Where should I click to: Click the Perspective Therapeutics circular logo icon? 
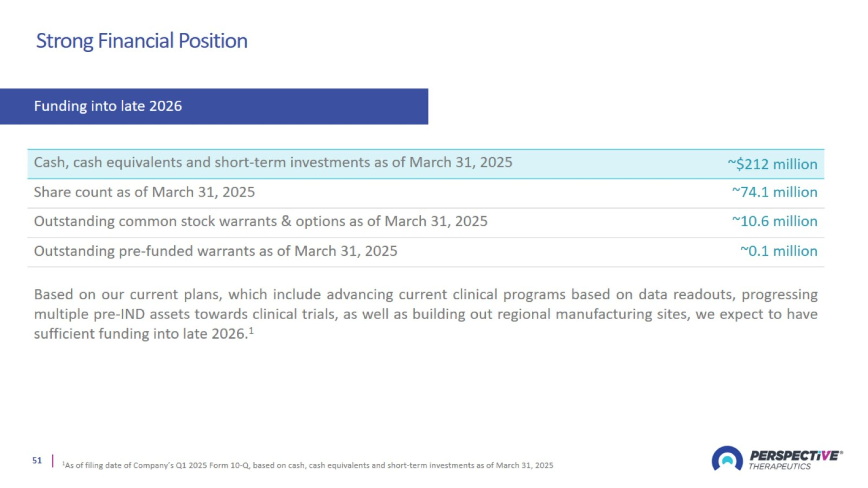[727, 459]
